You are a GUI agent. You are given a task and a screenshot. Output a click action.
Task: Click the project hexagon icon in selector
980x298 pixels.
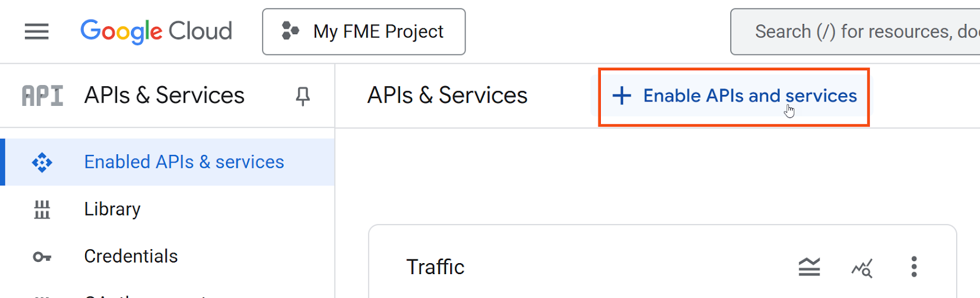pos(290,31)
